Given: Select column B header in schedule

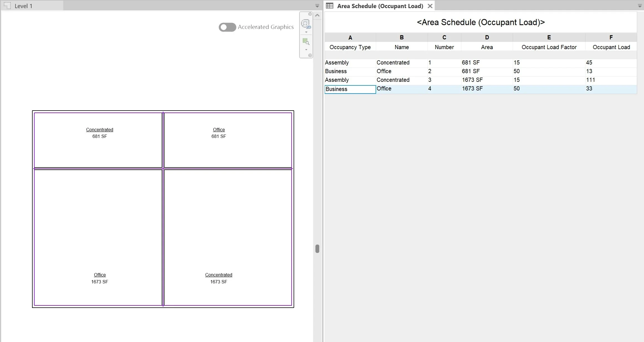Looking at the screenshot, I should click(402, 37).
